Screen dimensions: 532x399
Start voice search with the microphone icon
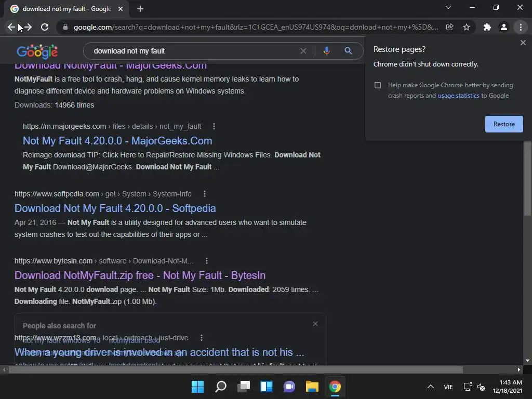[326, 51]
